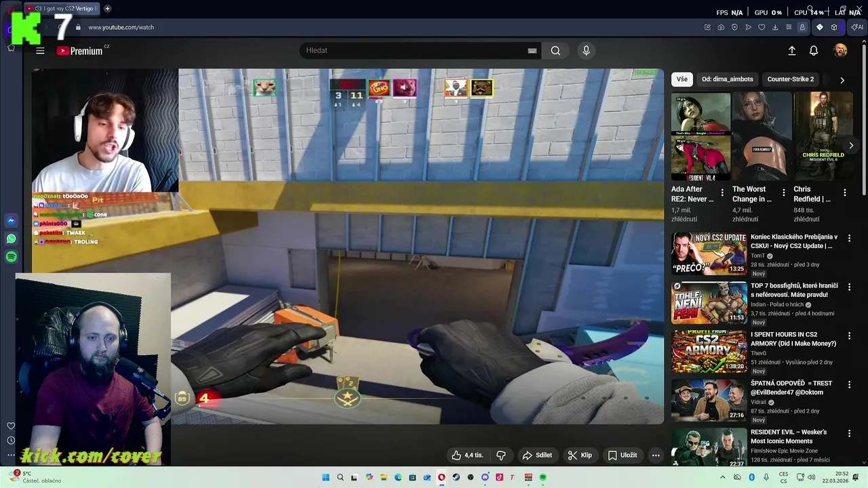The image size is (868, 488).
Task: Open Chris Redfield short thumbnail
Action: pos(823,137)
